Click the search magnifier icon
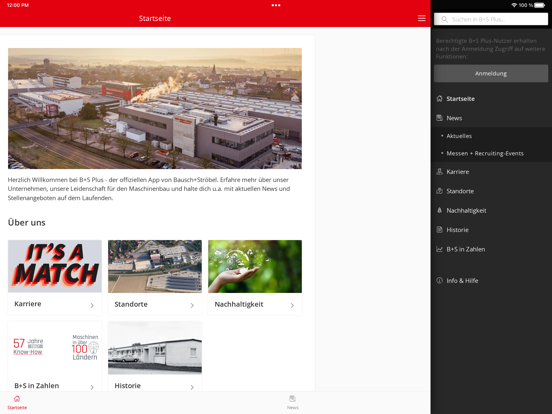The image size is (552, 414). (444, 19)
